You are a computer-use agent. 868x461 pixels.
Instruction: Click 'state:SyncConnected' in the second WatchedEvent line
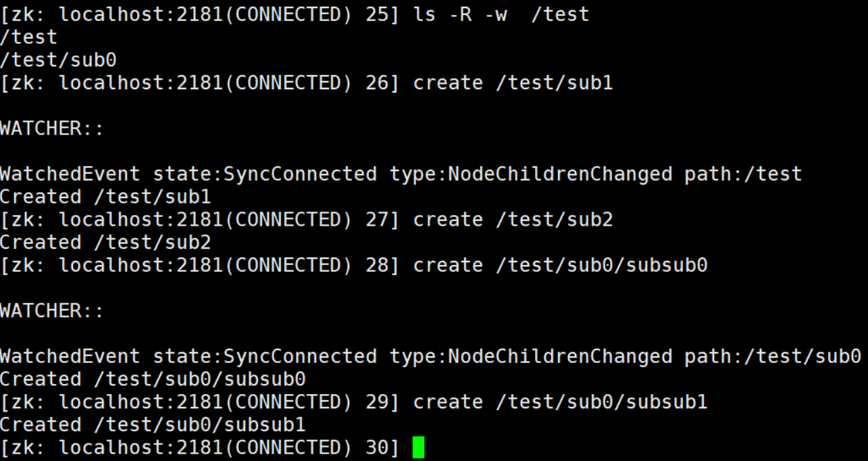click(265, 356)
